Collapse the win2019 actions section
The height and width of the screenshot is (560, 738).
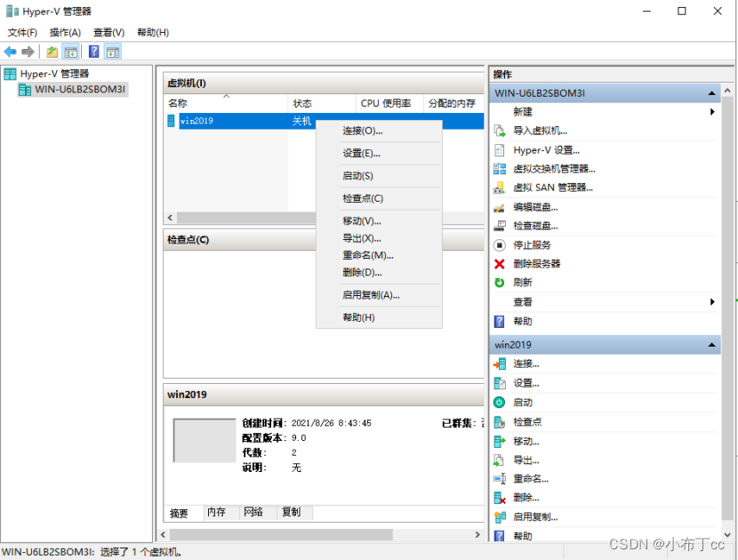point(711,345)
